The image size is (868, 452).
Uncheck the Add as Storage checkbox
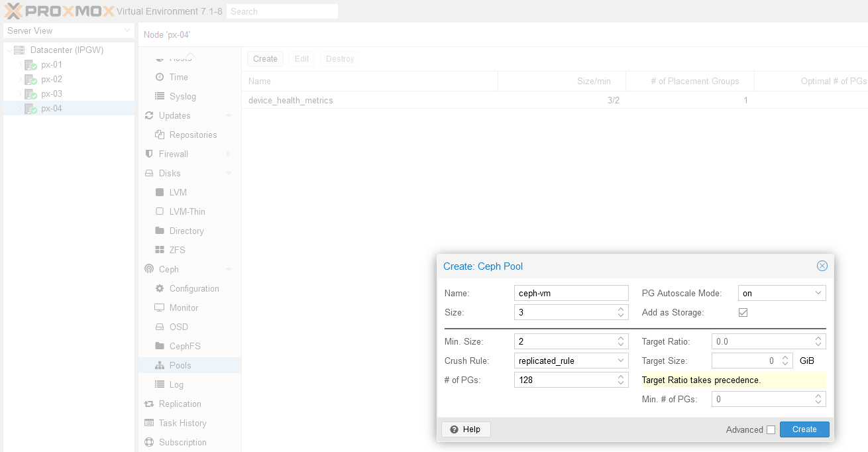point(743,312)
